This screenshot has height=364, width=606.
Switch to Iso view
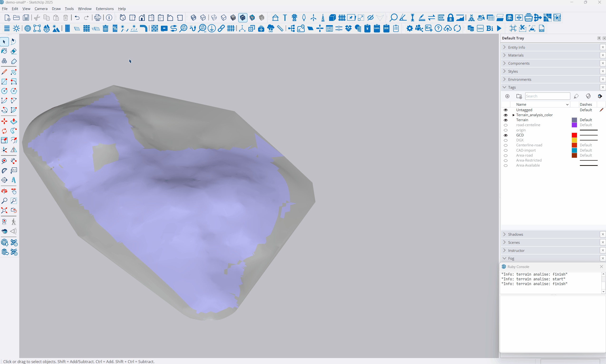pyautogui.click(x=123, y=18)
